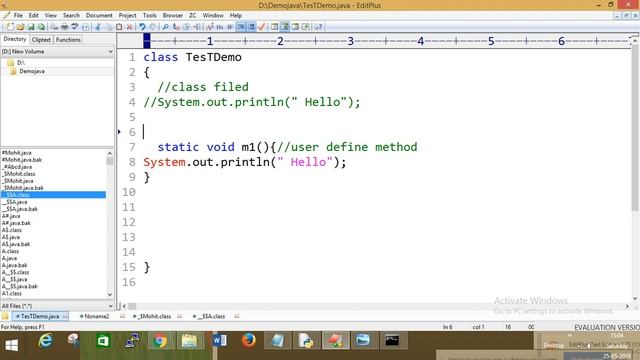Click the Replace toolbar icon
Image resolution: width=640 pixels, height=360 pixels.
pos(176,27)
